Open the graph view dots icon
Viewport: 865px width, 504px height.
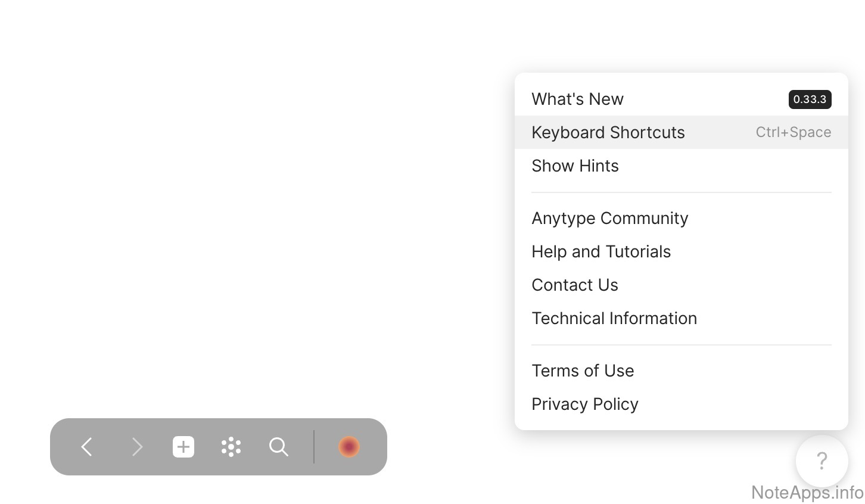coord(231,447)
